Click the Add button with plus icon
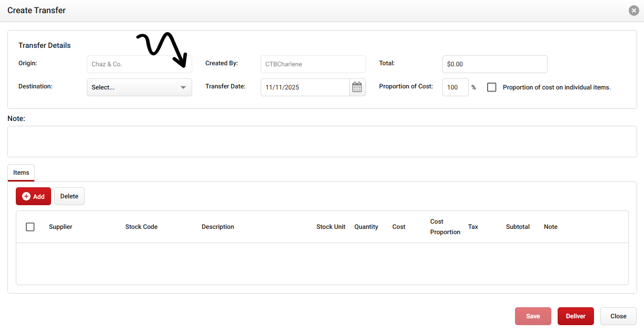The width and height of the screenshot is (644, 332). tap(33, 196)
